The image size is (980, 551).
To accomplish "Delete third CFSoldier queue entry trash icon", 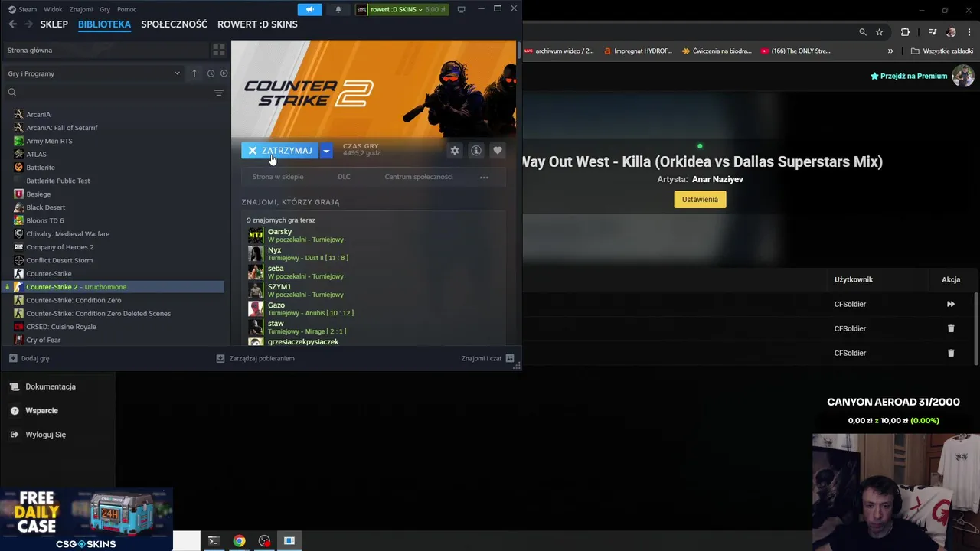I will tap(951, 353).
